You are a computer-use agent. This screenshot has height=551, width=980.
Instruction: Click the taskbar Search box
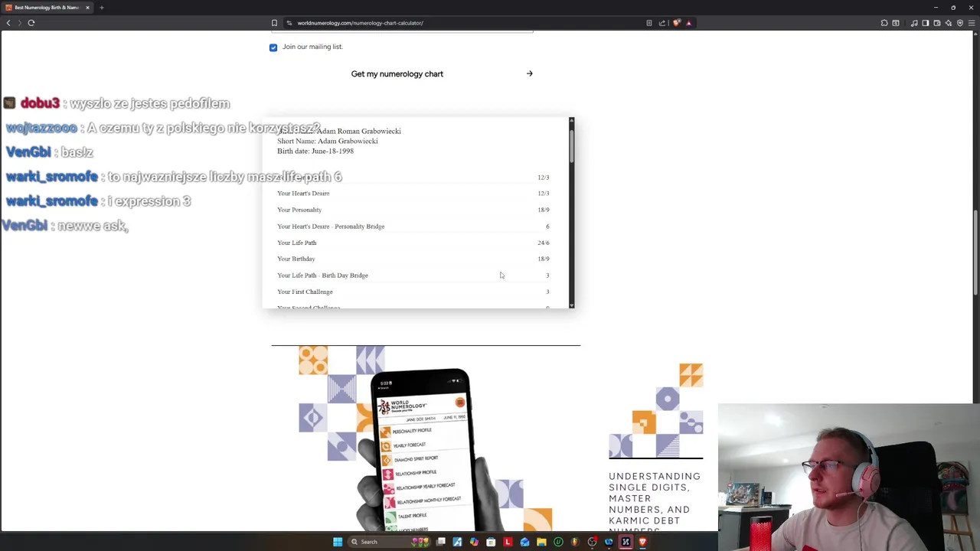coord(390,542)
